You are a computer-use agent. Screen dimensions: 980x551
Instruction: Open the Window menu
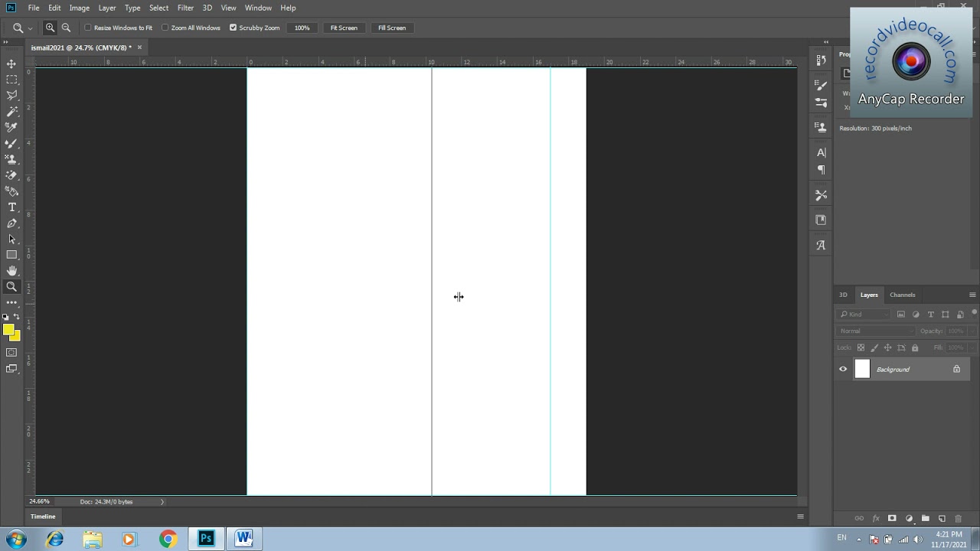tap(258, 8)
